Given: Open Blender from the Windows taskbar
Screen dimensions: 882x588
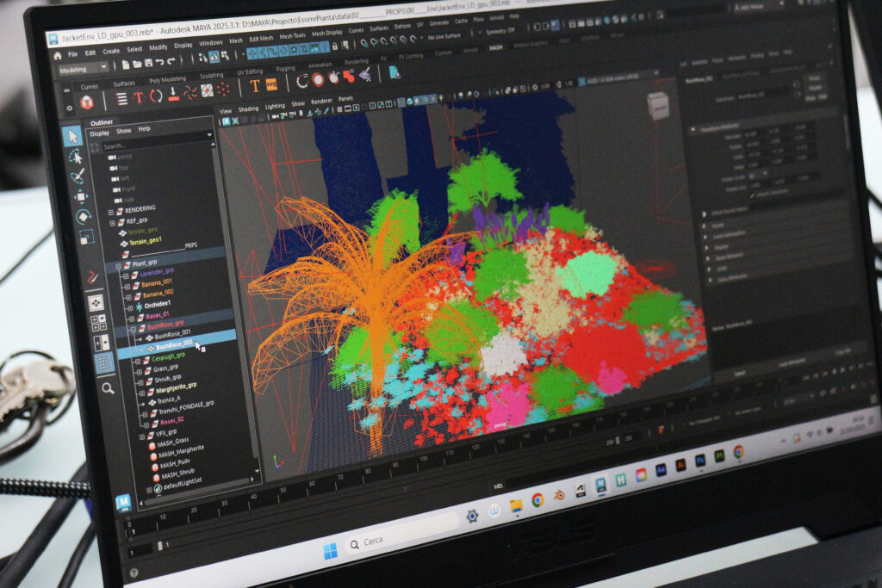Looking at the screenshot, I should [x=559, y=493].
